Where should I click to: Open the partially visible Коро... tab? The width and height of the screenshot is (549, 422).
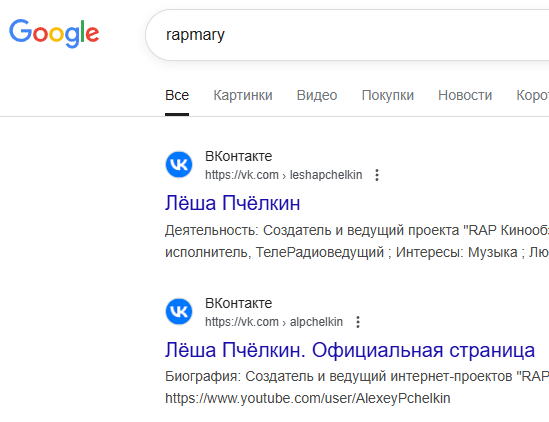tap(533, 96)
